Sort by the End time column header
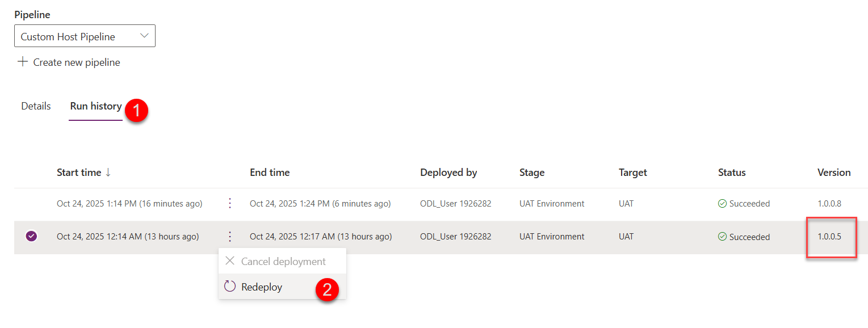Screen dimensions: 868x328 tap(270, 173)
